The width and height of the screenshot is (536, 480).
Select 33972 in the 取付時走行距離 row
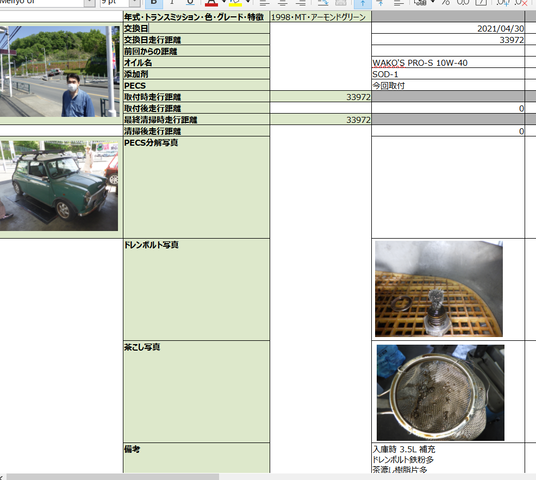321,97
